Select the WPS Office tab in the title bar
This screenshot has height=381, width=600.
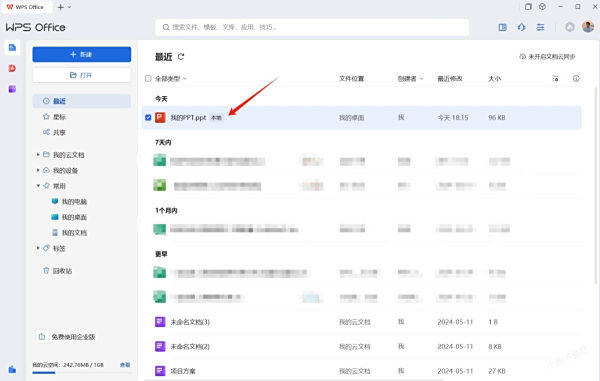tap(27, 7)
